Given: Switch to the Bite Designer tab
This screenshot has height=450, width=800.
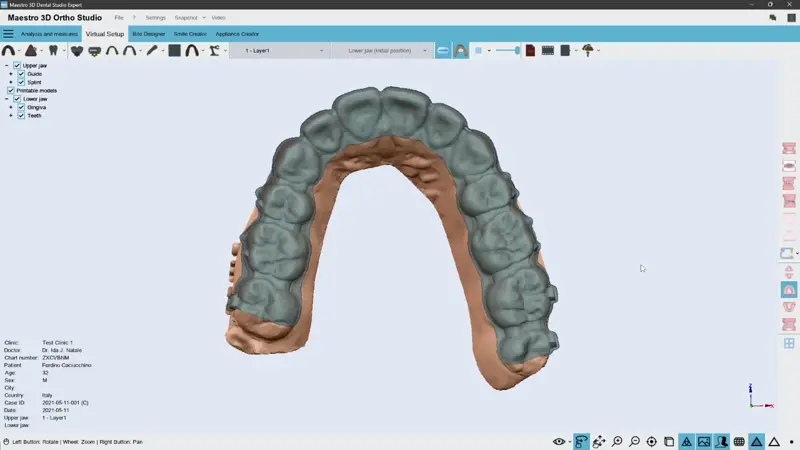Looking at the screenshot, I should pyautogui.click(x=148, y=34).
